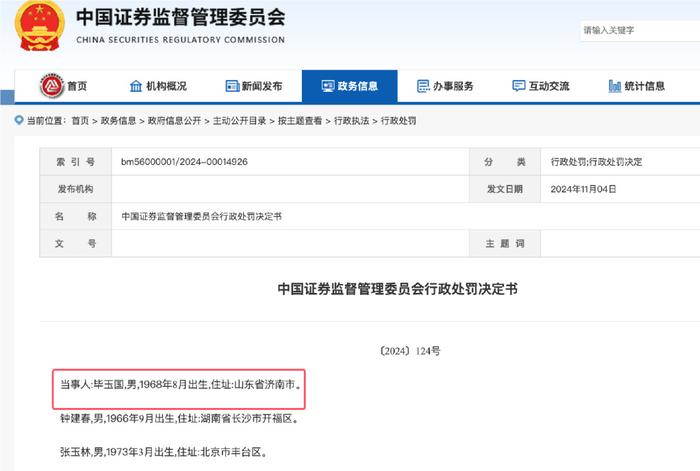This screenshot has width=700, height=471.
Task: Click the line about 张玉林
Action: (164, 452)
